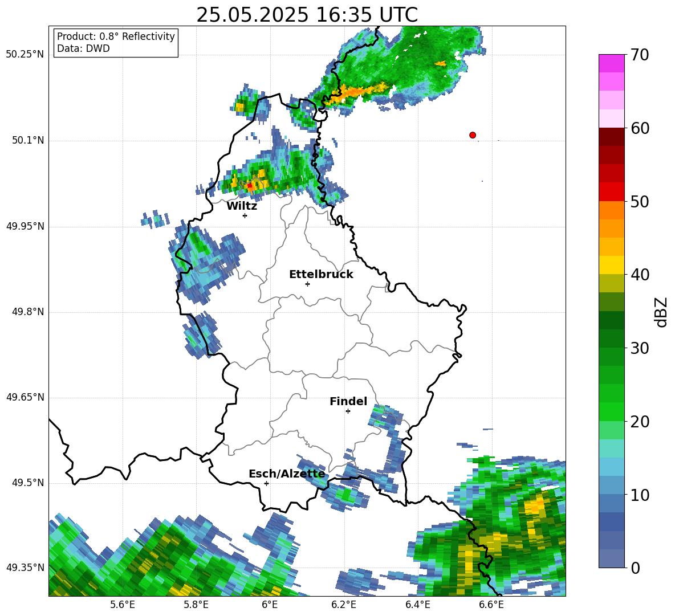Click the 5.8°E longitude label
The width and height of the screenshot is (675, 616).
click(x=196, y=605)
